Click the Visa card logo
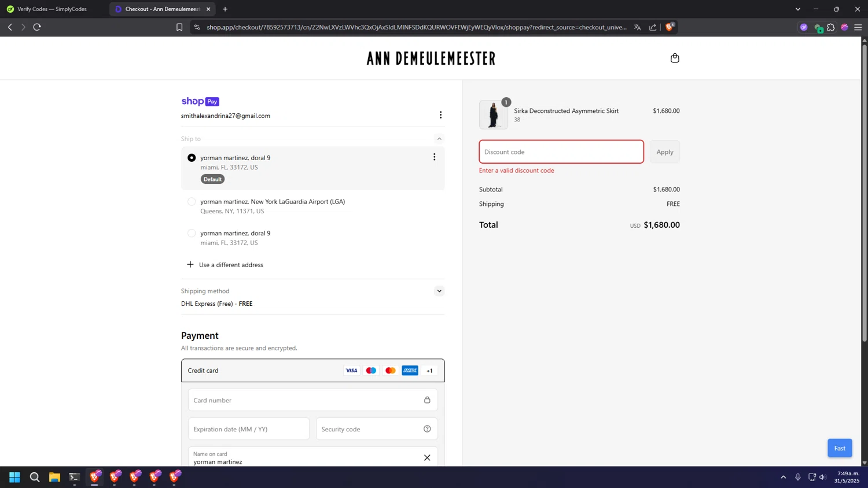 tap(351, 371)
